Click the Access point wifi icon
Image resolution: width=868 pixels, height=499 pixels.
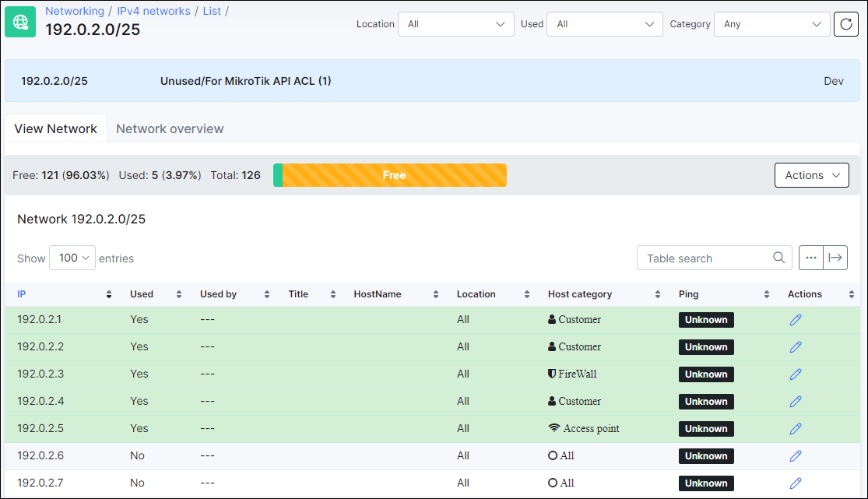pos(553,428)
